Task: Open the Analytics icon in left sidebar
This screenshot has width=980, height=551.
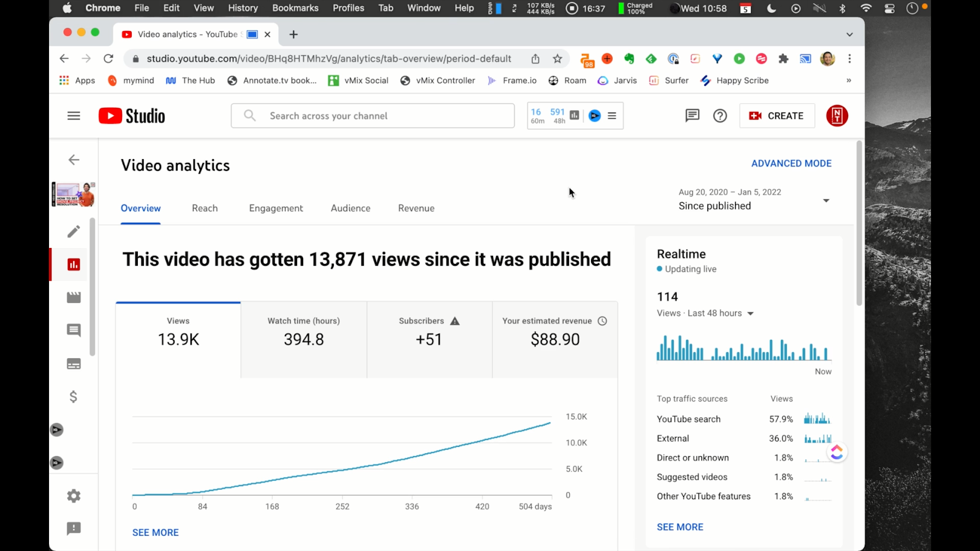Action: click(x=73, y=264)
